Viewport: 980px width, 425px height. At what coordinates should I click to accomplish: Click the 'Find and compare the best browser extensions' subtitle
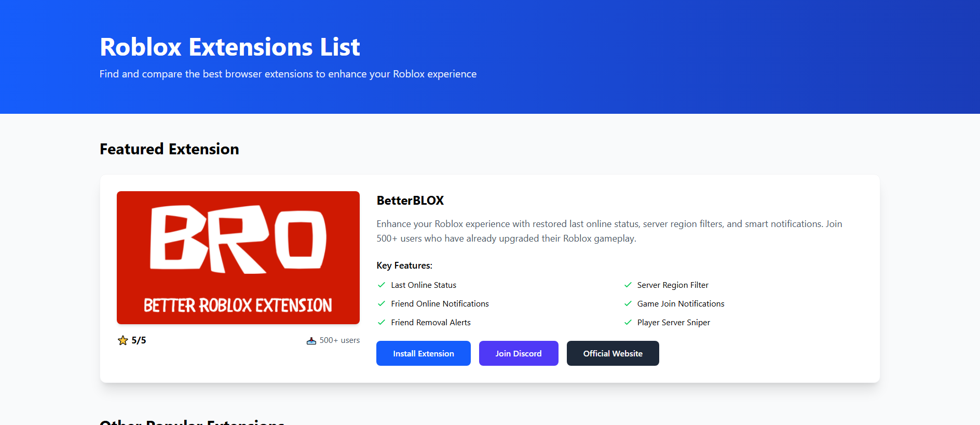tap(288, 74)
